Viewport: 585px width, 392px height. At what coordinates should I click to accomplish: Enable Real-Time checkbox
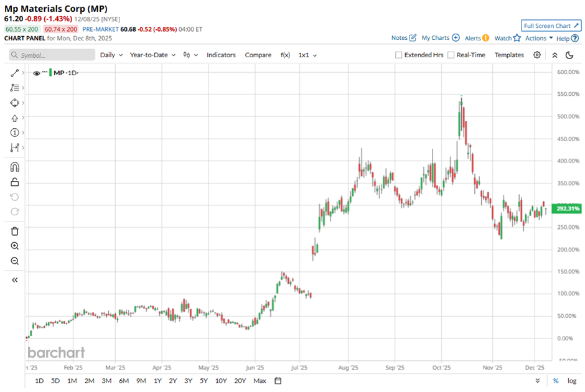click(451, 55)
